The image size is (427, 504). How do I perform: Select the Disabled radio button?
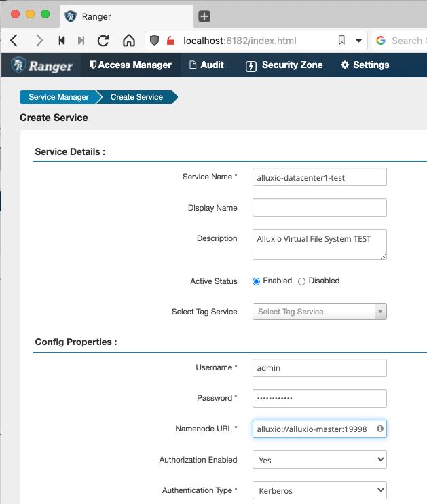click(x=301, y=282)
